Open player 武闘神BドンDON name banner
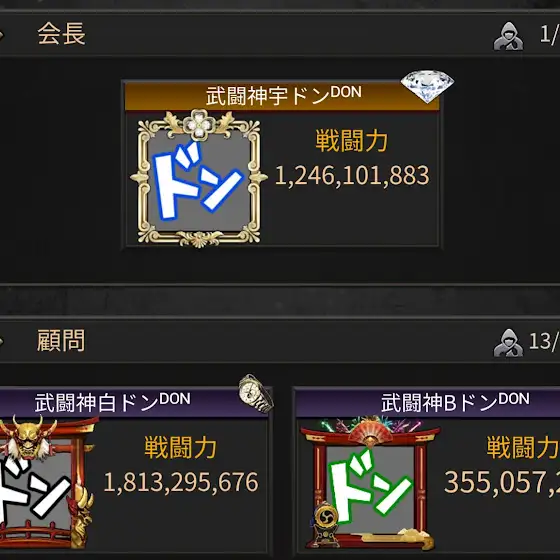Viewport: 560px width, 560px height. (x=428, y=402)
